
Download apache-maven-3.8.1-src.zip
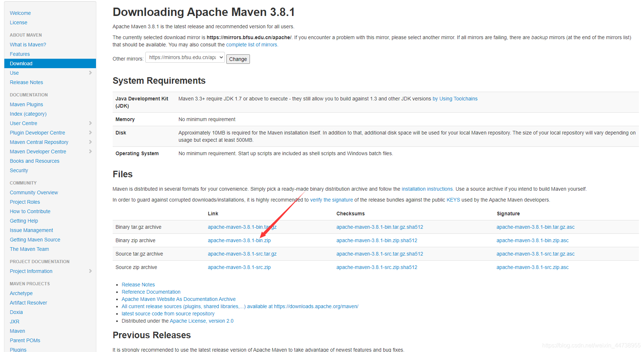(239, 267)
